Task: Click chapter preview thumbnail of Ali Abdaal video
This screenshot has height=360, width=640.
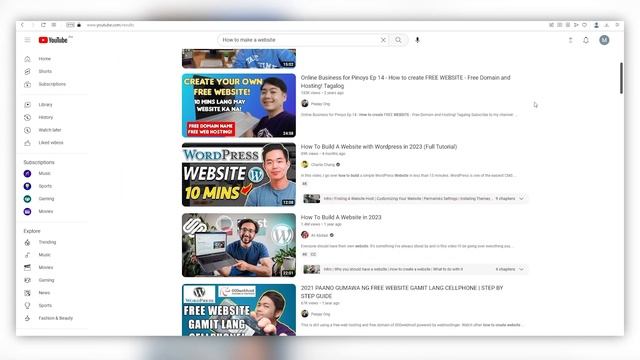Action: click(312, 269)
